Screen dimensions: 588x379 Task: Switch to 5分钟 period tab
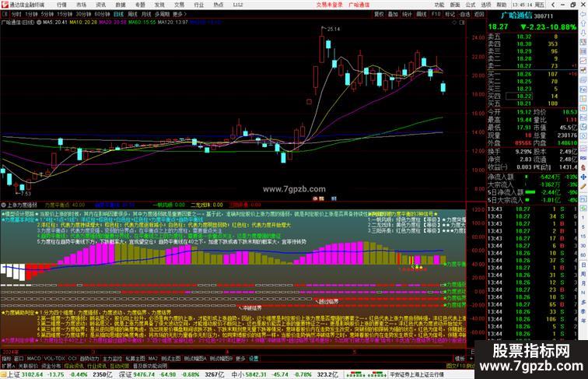[x=47, y=14]
